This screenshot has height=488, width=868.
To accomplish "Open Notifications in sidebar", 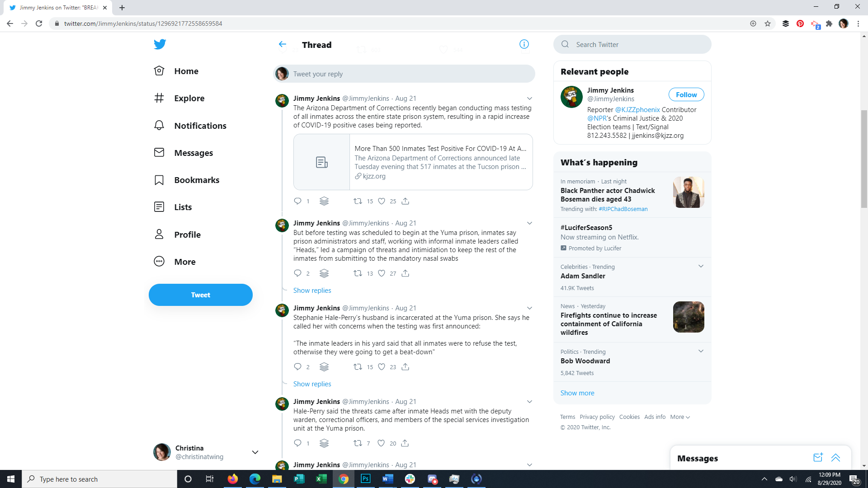I will (200, 126).
